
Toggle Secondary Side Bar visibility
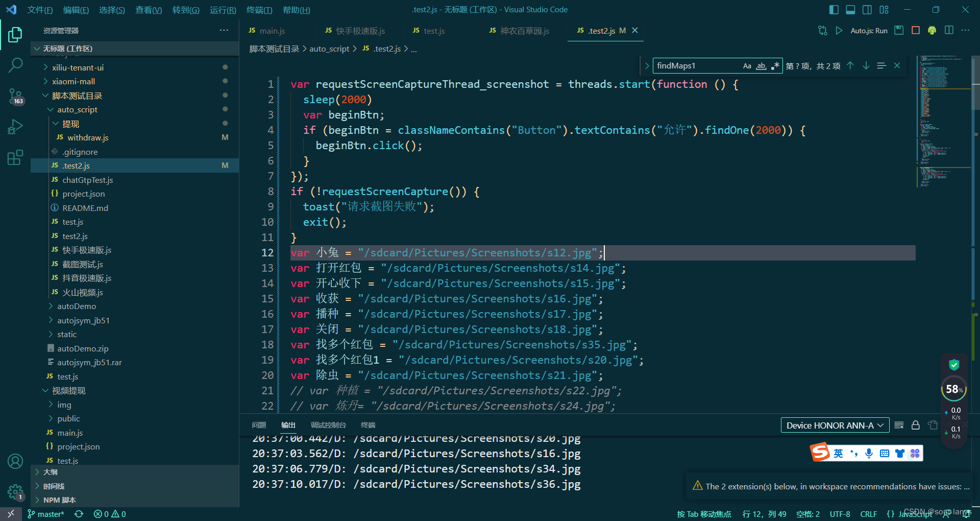point(867,10)
